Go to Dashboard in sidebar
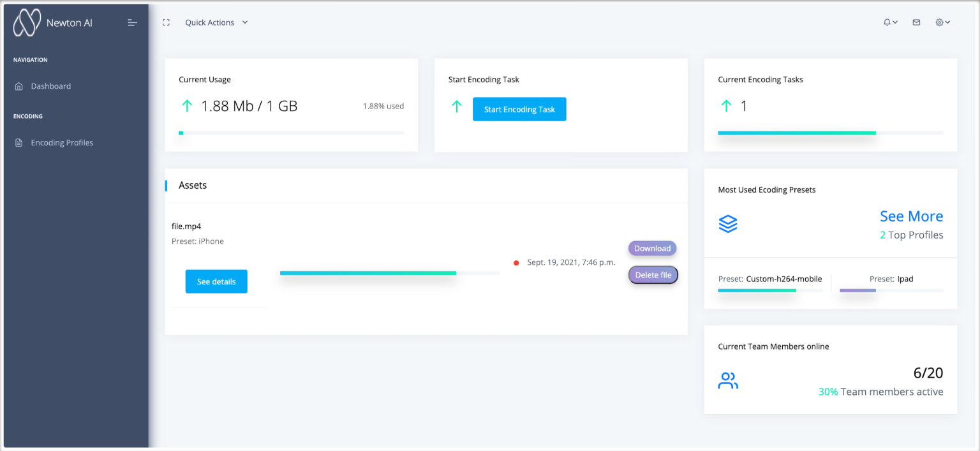 [x=50, y=86]
